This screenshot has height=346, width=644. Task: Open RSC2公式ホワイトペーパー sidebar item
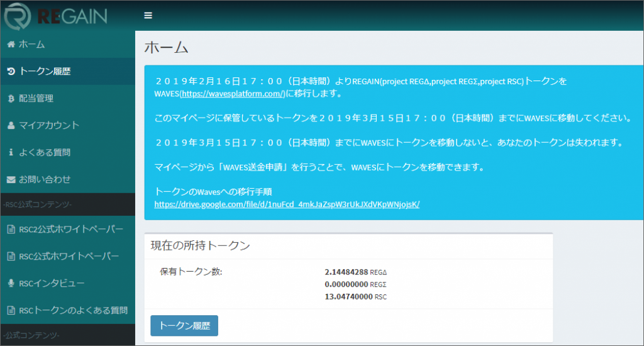pos(68,229)
